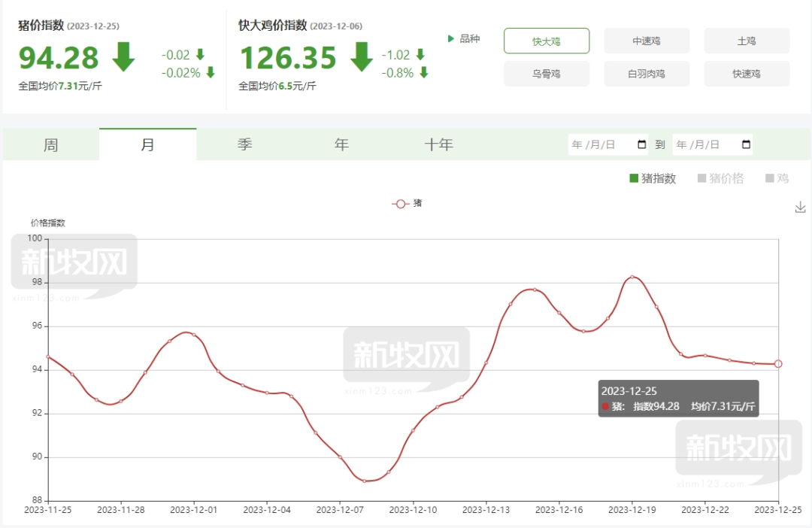The image size is (812, 528).
Task: Open the end date calendar picker icon
Action: (x=747, y=144)
